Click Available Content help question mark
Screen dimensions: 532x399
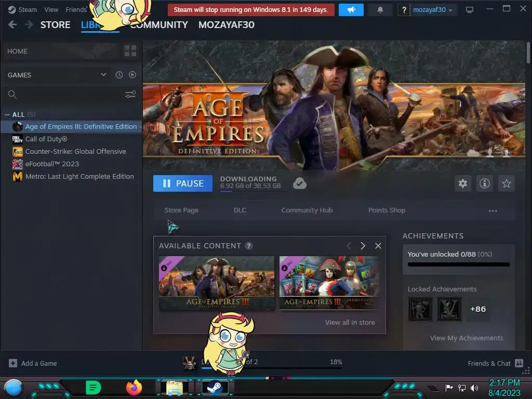pos(249,246)
